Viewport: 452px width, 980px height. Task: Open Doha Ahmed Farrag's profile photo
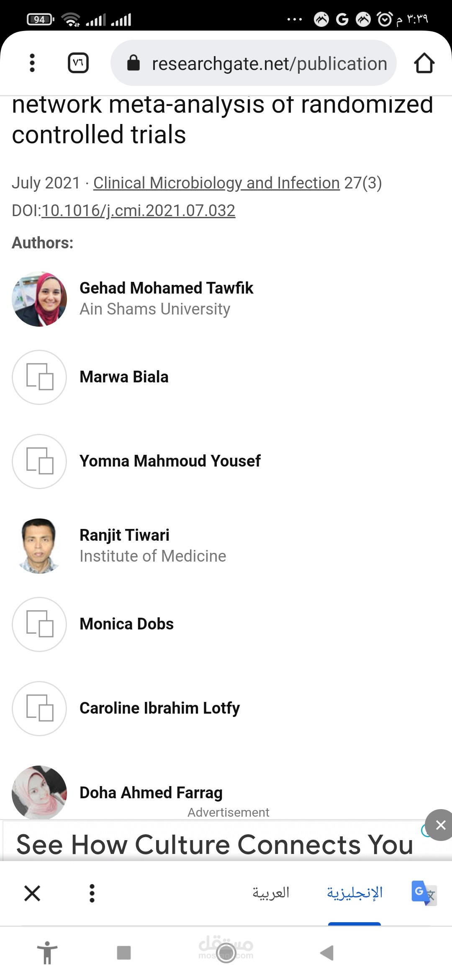[x=39, y=792]
